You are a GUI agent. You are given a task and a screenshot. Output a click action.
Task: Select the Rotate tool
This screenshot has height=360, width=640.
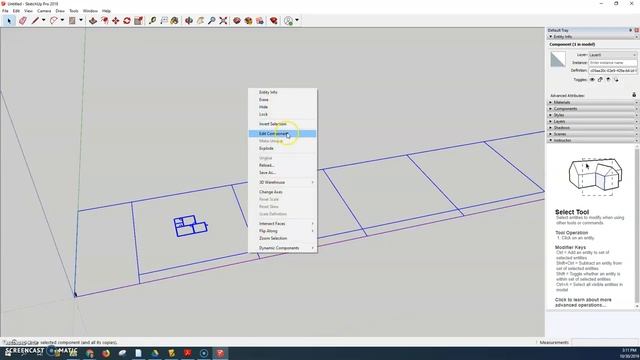[x=127, y=20]
